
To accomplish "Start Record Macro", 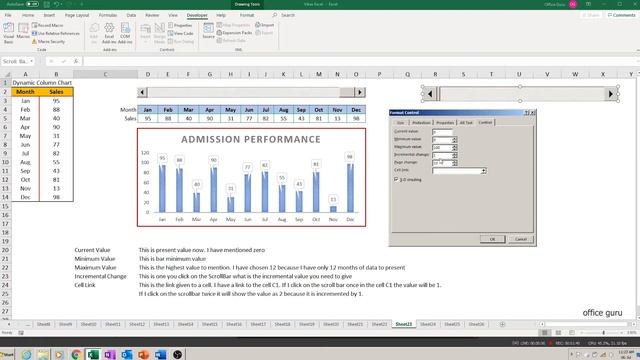I will (x=47, y=25).
